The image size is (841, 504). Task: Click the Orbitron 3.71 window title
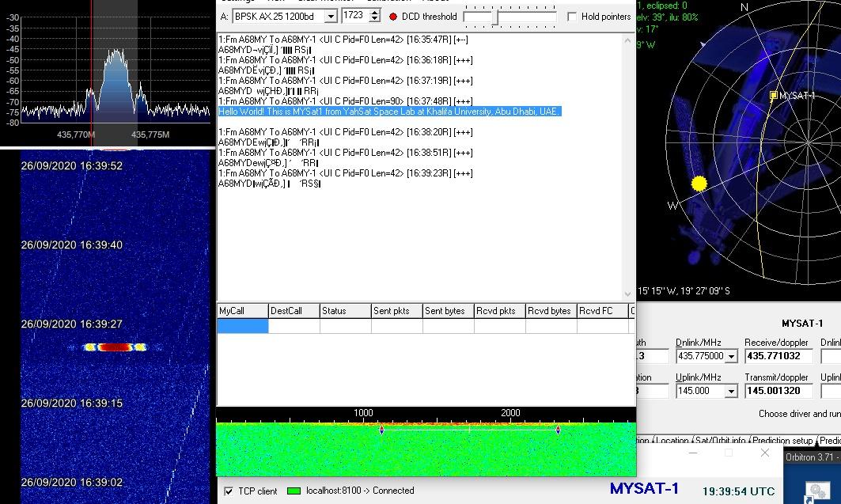813,457
